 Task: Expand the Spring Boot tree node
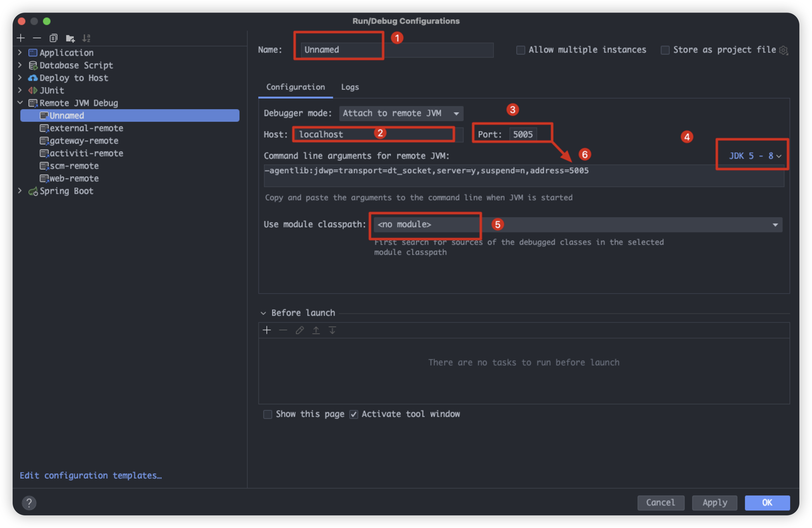coord(20,191)
